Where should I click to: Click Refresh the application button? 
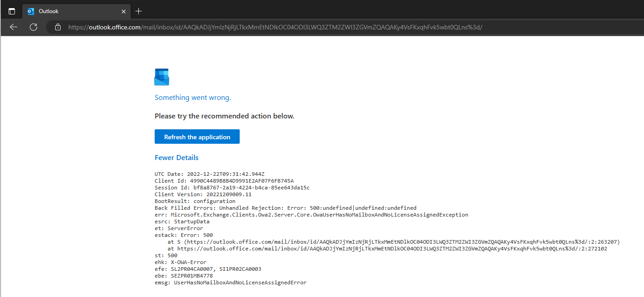tap(197, 137)
